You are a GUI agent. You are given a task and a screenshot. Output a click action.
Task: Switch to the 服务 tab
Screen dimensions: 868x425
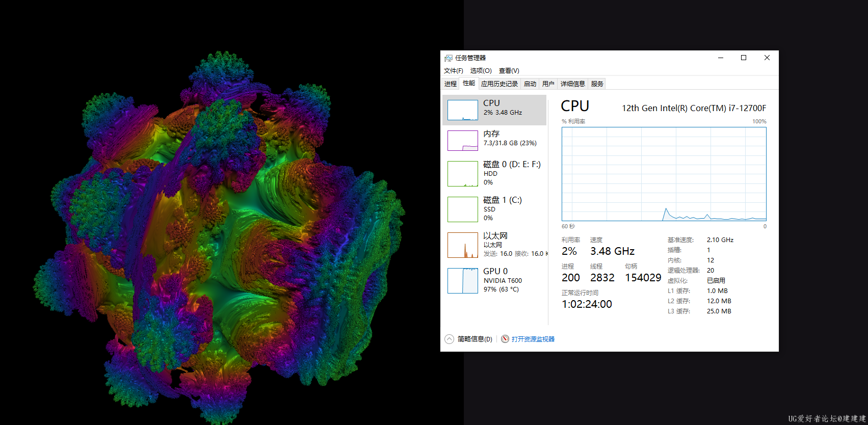click(x=597, y=84)
